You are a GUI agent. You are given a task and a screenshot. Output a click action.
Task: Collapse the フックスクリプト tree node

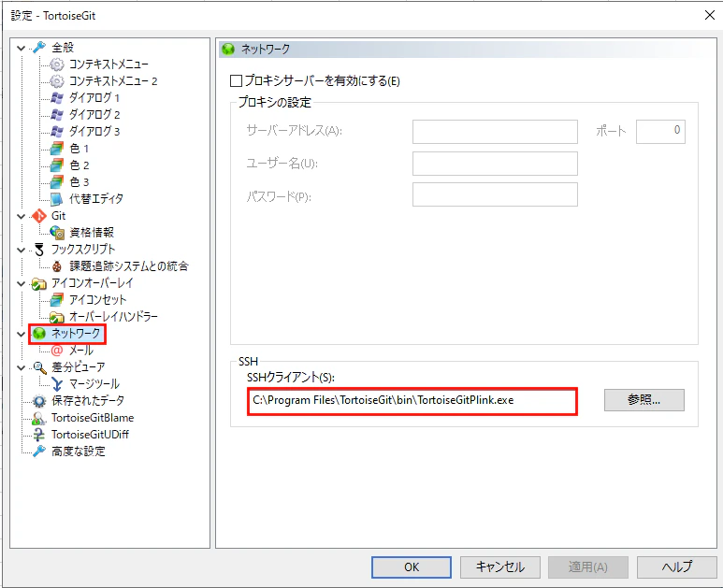point(21,250)
